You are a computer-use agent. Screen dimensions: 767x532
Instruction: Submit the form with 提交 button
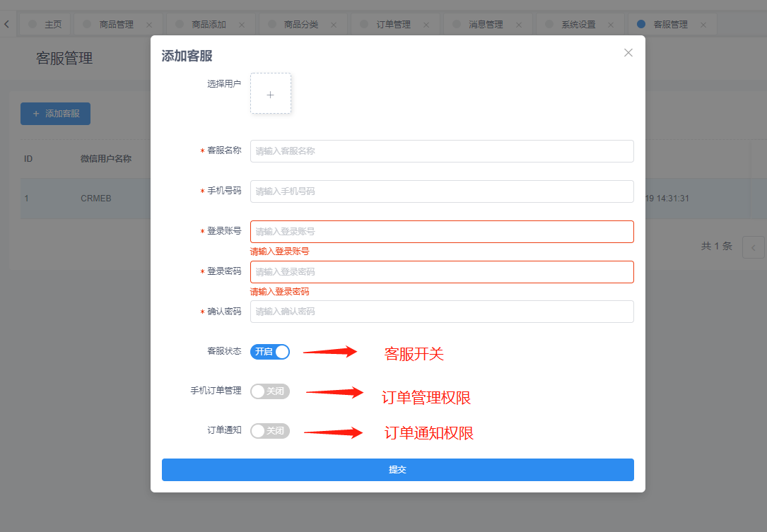coord(397,470)
